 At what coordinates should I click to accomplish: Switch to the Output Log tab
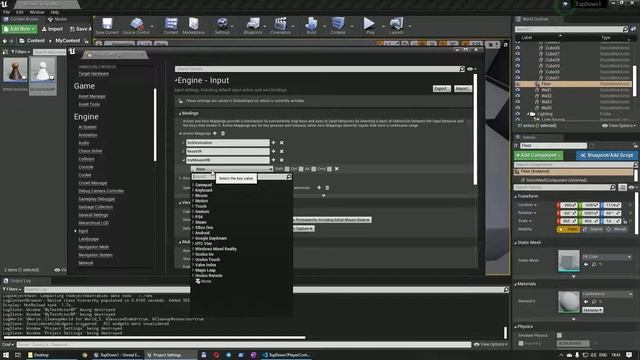20,281
